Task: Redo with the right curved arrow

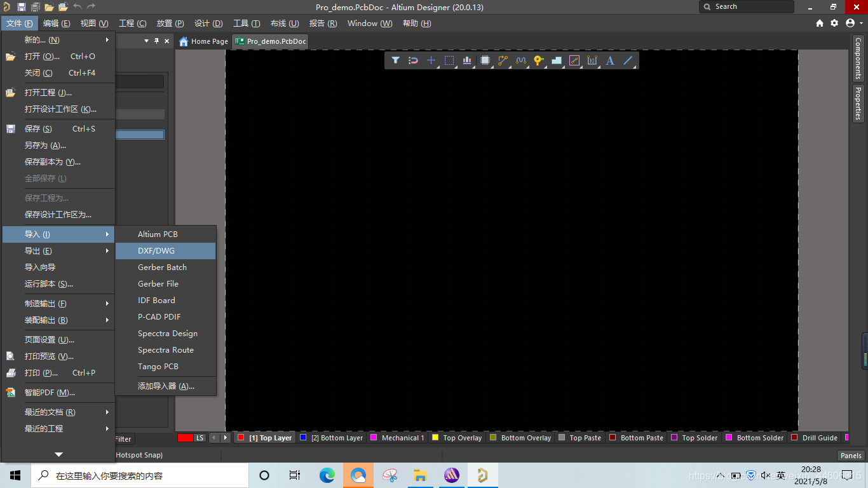Action: click(91, 7)
